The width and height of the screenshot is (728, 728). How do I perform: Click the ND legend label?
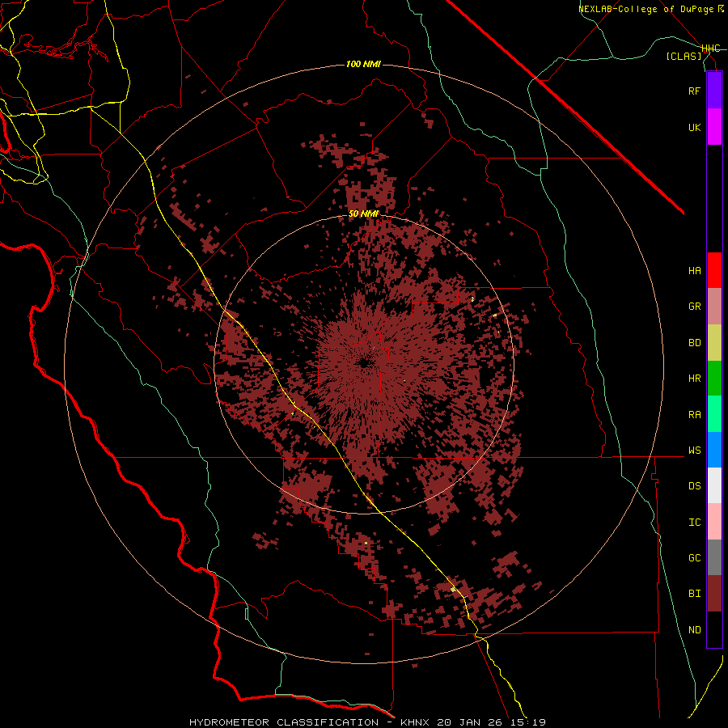point(694,630)
